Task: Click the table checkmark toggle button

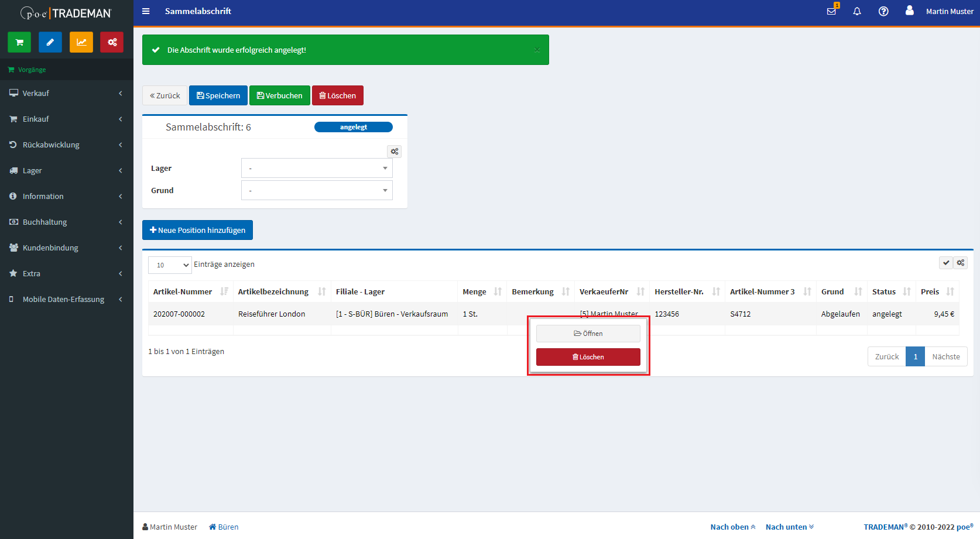Action: [x=946, y=263]
